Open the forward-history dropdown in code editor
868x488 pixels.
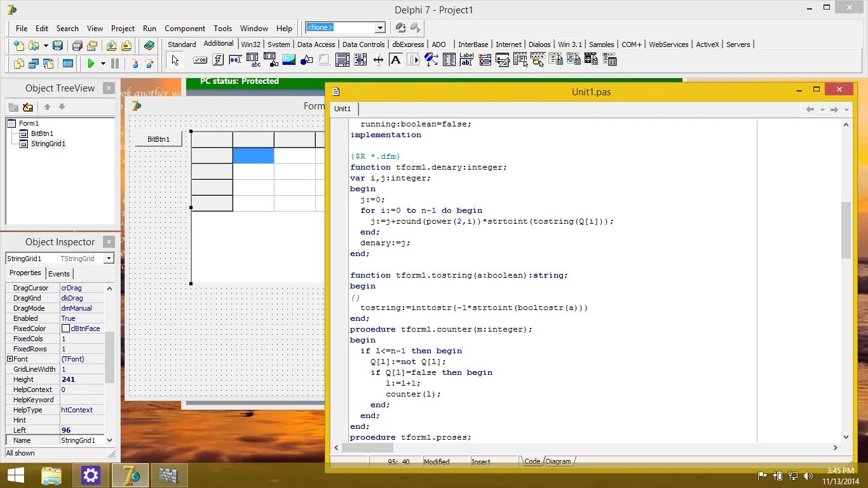(x=846, y=110)
